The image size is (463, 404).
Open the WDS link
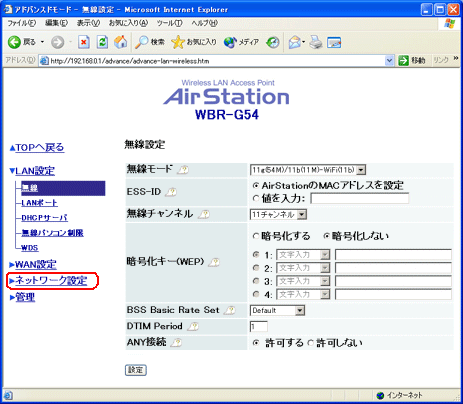30,248
